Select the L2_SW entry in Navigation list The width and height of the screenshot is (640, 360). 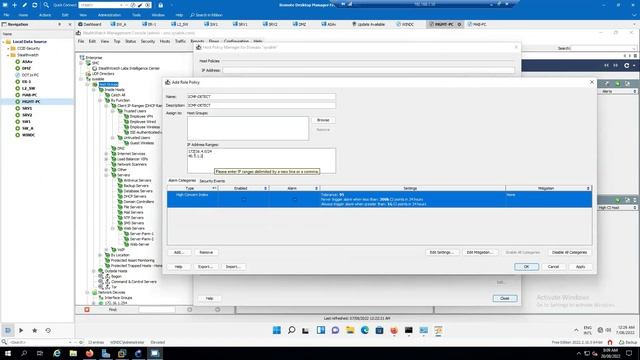pyautogui.click(x=29, y=88)
